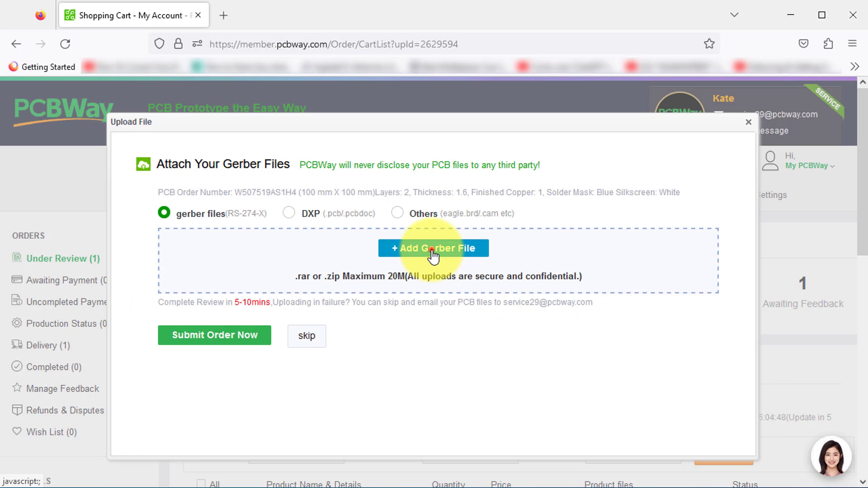Viewport: 868px width, 488px height.
Task: Click the skip button
Action: pos(307,336)
